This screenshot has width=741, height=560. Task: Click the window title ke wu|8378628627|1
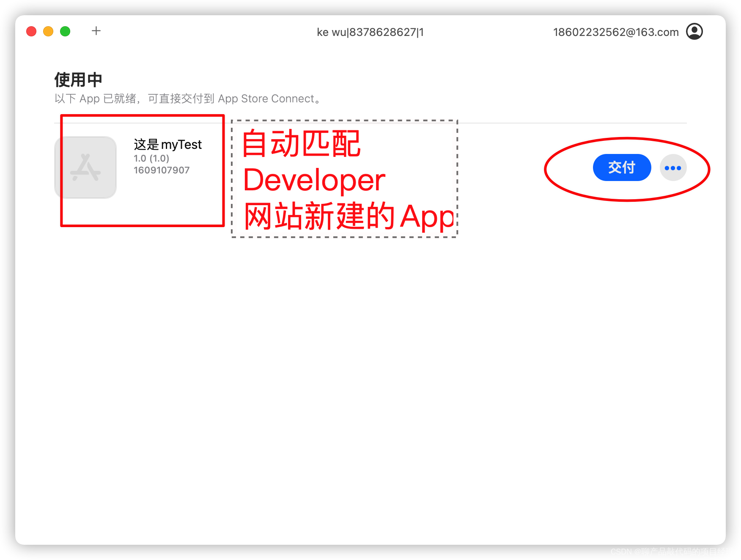point(370,32)
